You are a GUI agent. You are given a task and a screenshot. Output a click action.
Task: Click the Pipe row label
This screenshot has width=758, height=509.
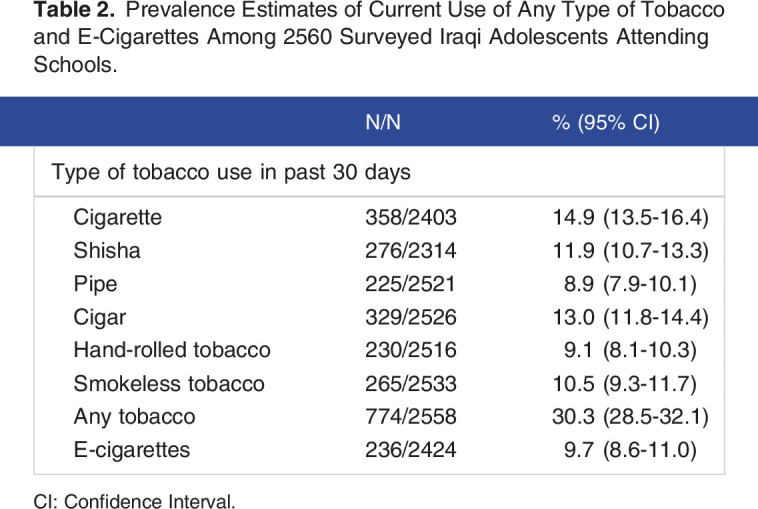tap(96, 284)
